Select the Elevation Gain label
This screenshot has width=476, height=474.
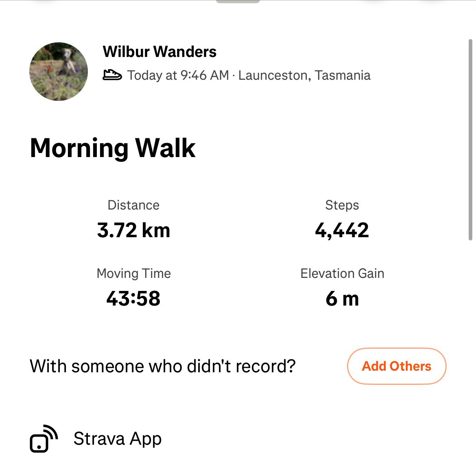342,273
